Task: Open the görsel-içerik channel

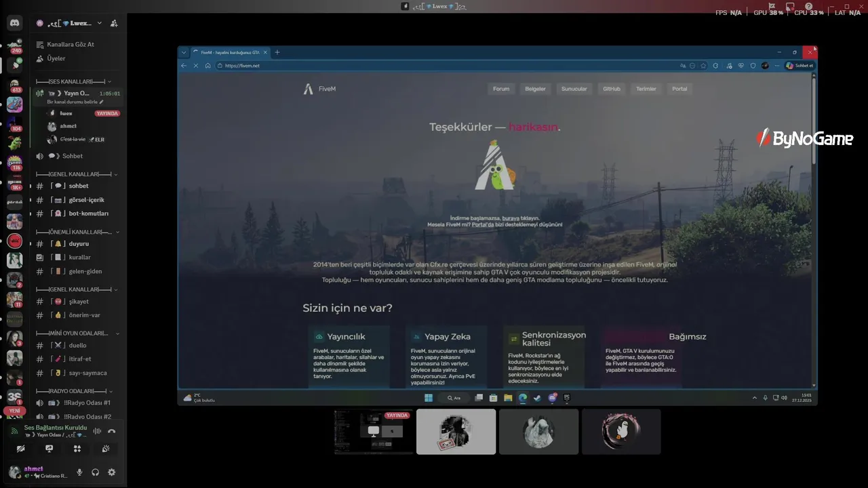Action: click(77, 200)
